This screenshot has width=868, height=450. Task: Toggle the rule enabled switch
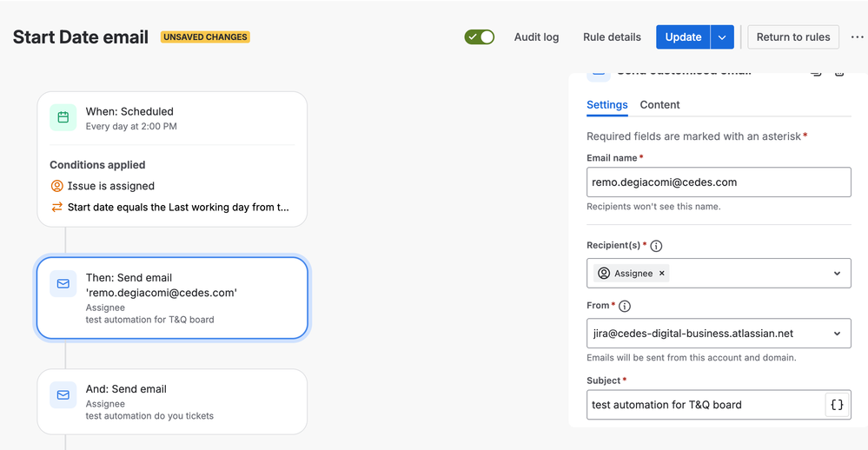(x=479, y=37)
